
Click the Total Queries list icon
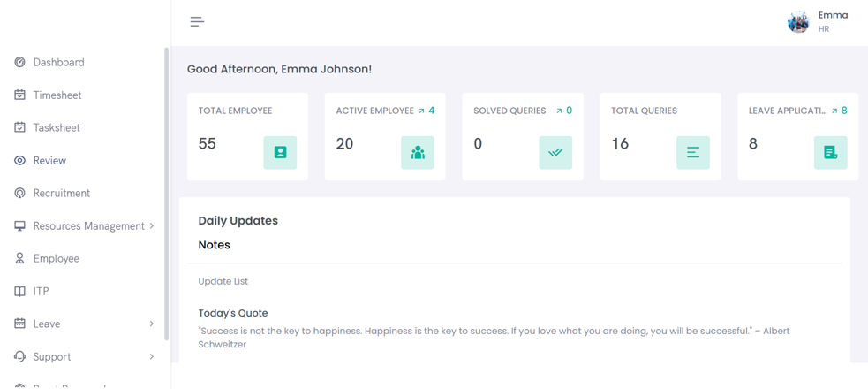point(693,153)
